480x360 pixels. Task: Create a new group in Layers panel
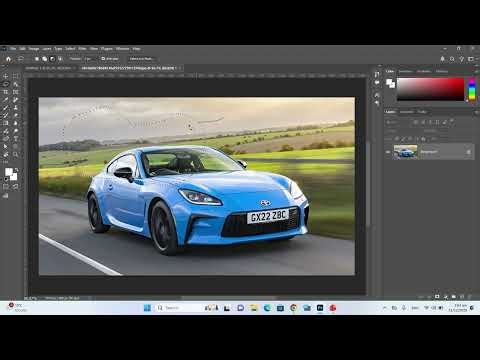point(454,296)
